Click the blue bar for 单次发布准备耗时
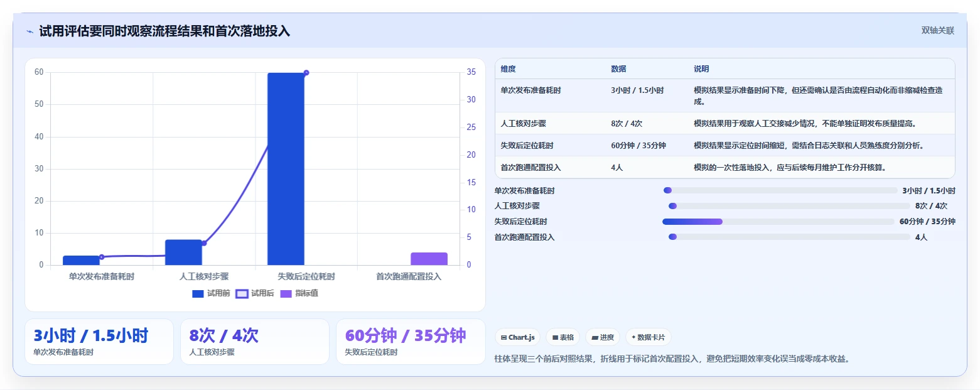The image size is (980, 390). click(81, 260)
